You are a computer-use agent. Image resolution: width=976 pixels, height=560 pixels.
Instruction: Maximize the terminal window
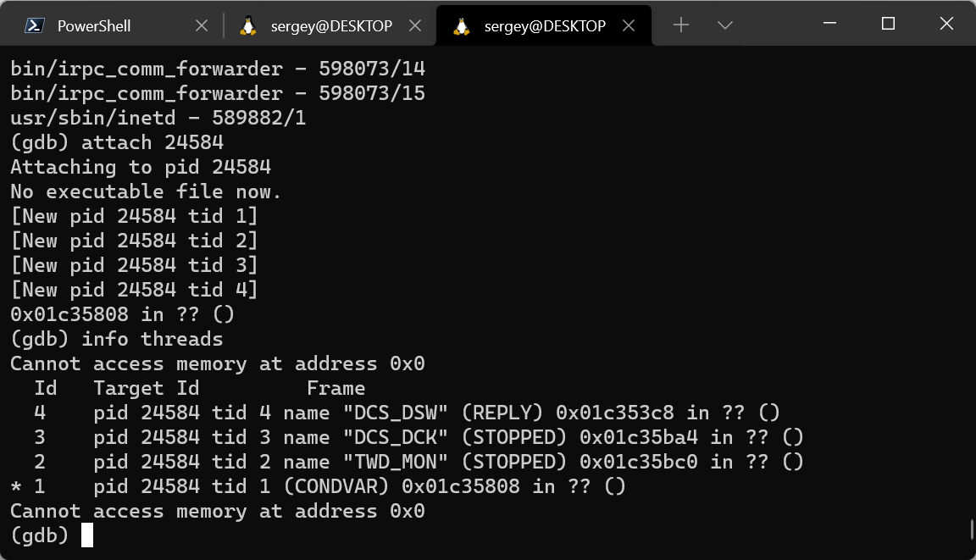pyautogui.click(x=888, y=24)
